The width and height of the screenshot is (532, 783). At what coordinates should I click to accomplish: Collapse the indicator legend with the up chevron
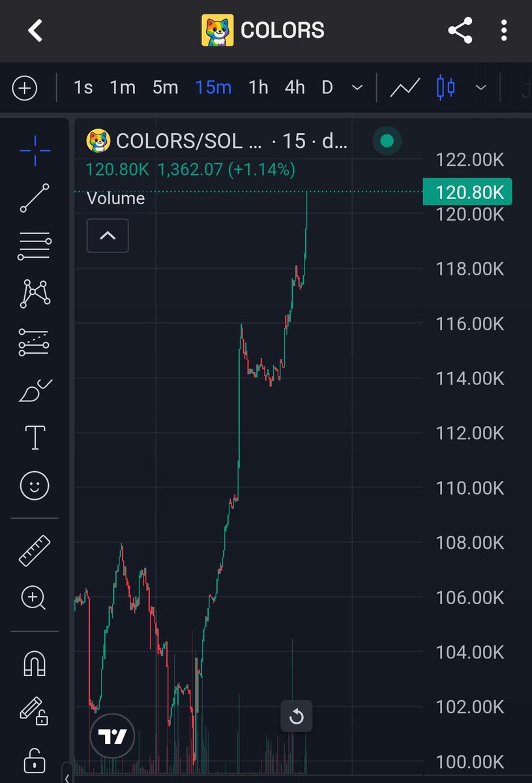[x=108, y=236]
